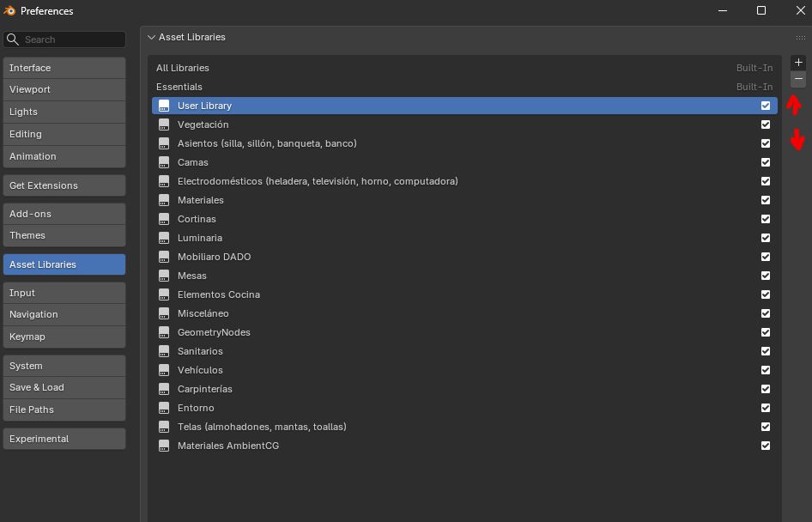Open the Animation preferences tab
The image size is (812, 522).
point(64,156)
